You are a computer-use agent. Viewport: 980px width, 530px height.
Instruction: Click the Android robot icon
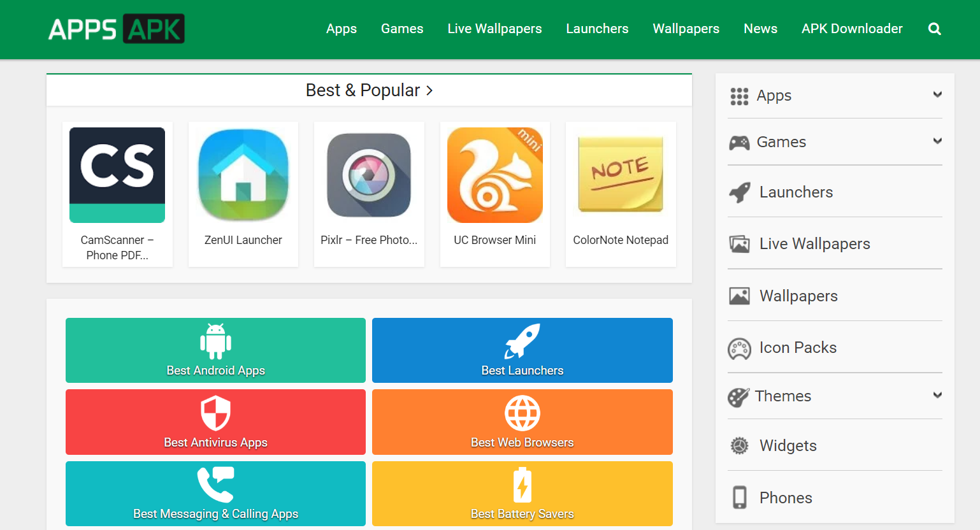coord(215,341)
